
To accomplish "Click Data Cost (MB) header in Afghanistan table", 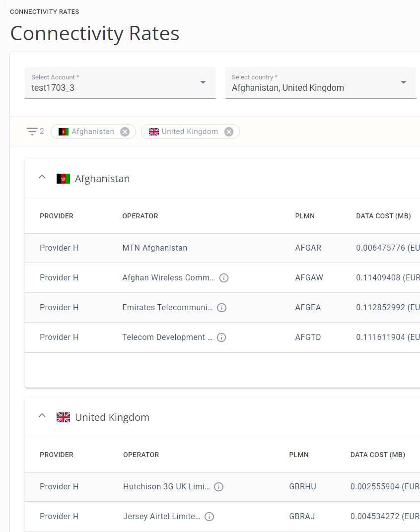I will click(x=383, y=216).
